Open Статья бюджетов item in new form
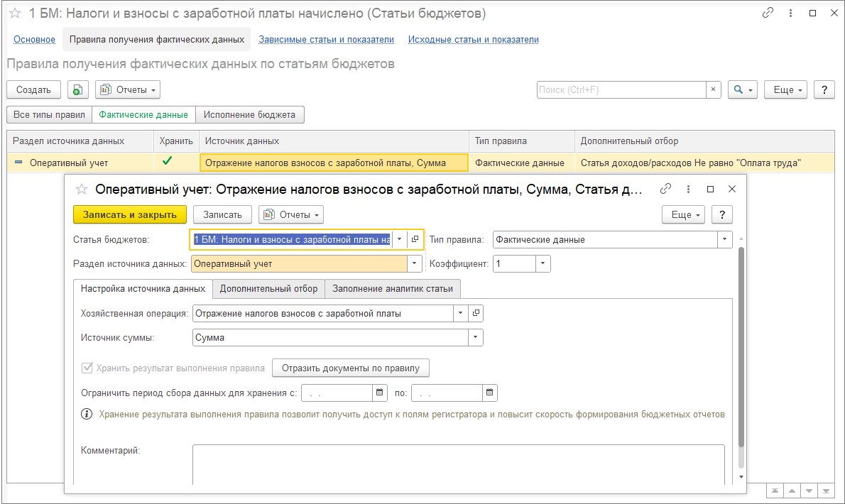The height and width of the screenshot is (504, 845). (x=415, y=239)
